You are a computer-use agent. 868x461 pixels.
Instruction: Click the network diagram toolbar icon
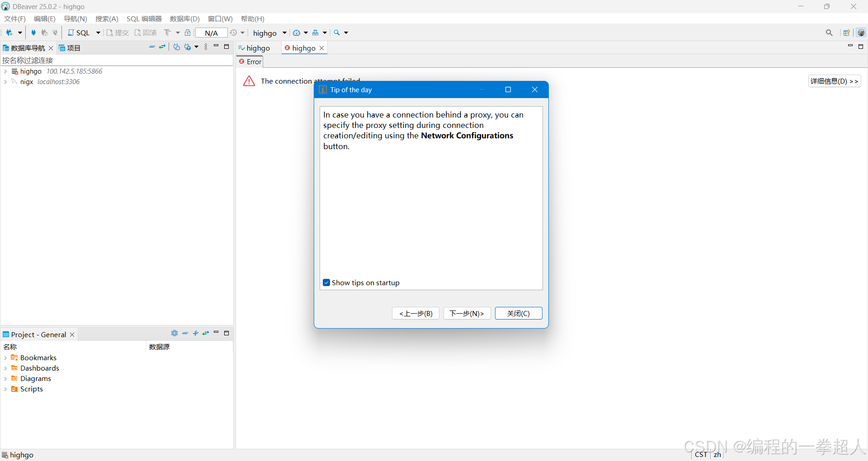[x=316, y=33]
